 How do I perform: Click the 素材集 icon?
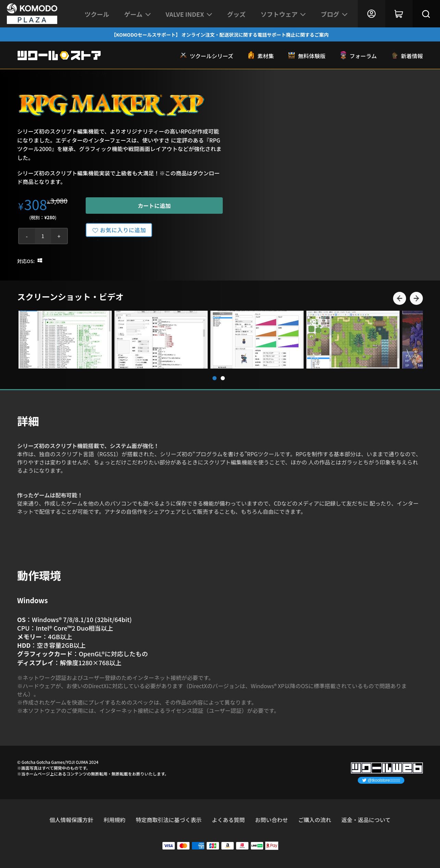[251, 55]
